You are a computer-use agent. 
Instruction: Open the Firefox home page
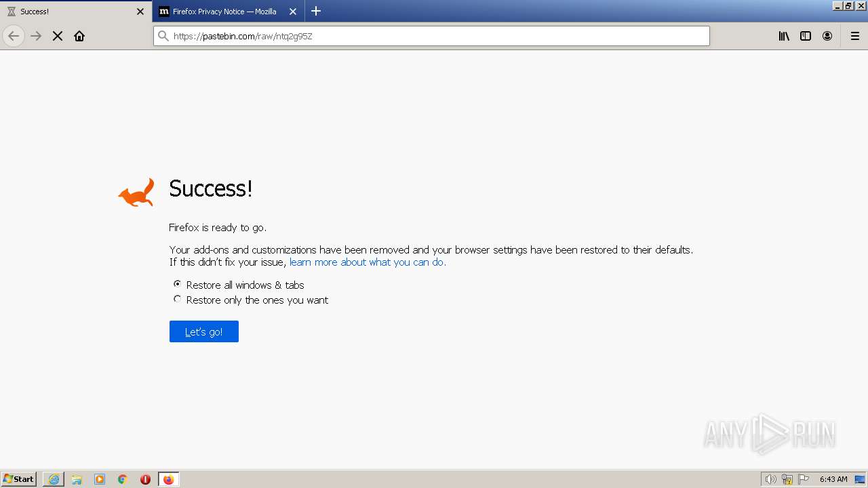point(79,36)
